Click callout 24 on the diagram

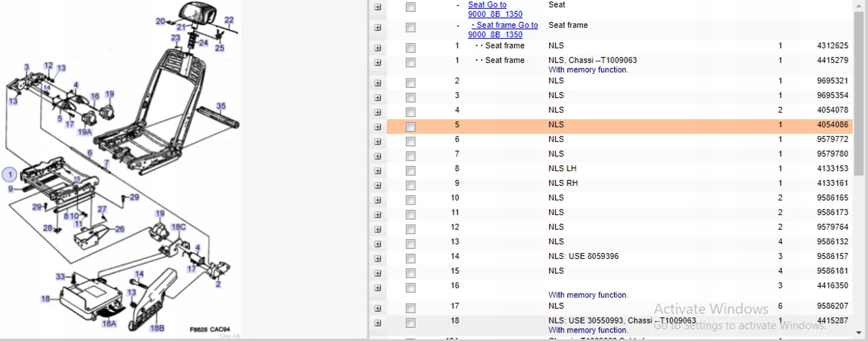point(203,43)
